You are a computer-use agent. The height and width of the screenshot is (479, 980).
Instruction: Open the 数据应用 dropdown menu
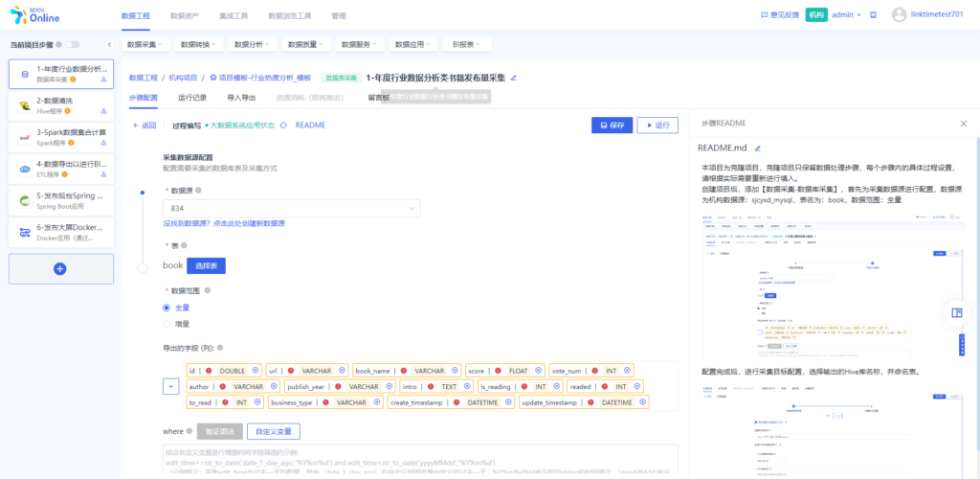[413, 44]
